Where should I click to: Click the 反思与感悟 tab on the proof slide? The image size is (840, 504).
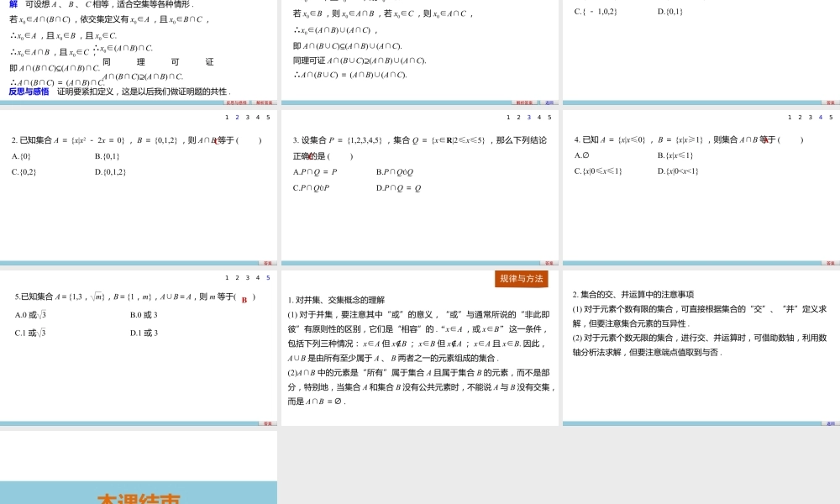pyautogui.click(x=237, y=100)
